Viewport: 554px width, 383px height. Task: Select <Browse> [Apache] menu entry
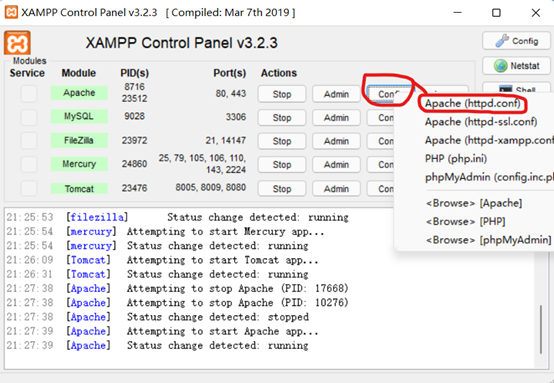474,203
